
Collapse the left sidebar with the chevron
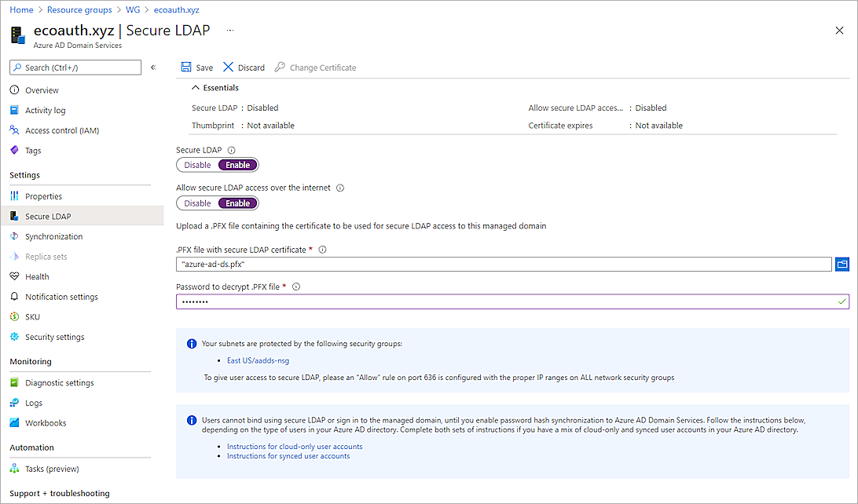(153, 68)
